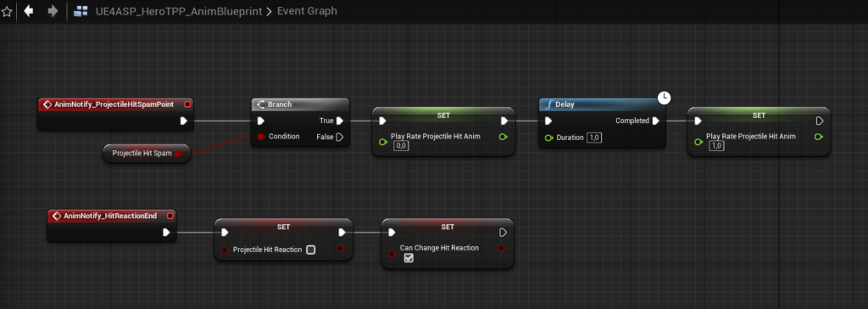The image size is (868, 309).
Task: Click exec output of second Play Rate SET node
Action: [x=820, y=121]
